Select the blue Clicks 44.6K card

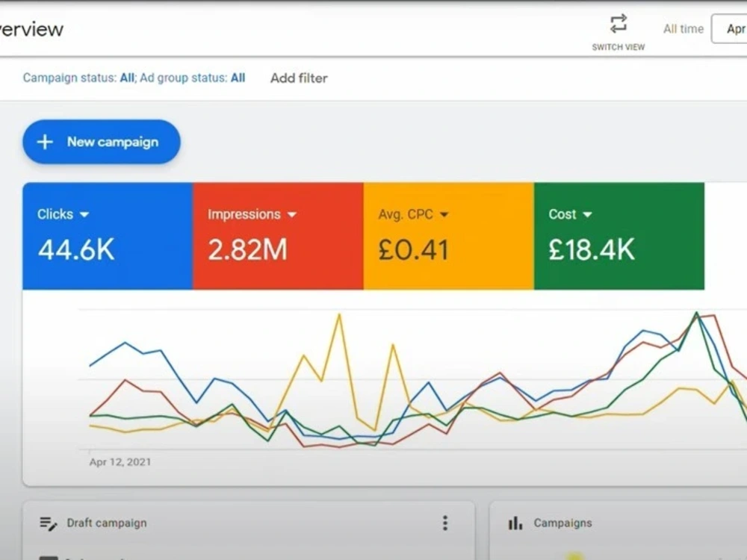tap(108, 236)
